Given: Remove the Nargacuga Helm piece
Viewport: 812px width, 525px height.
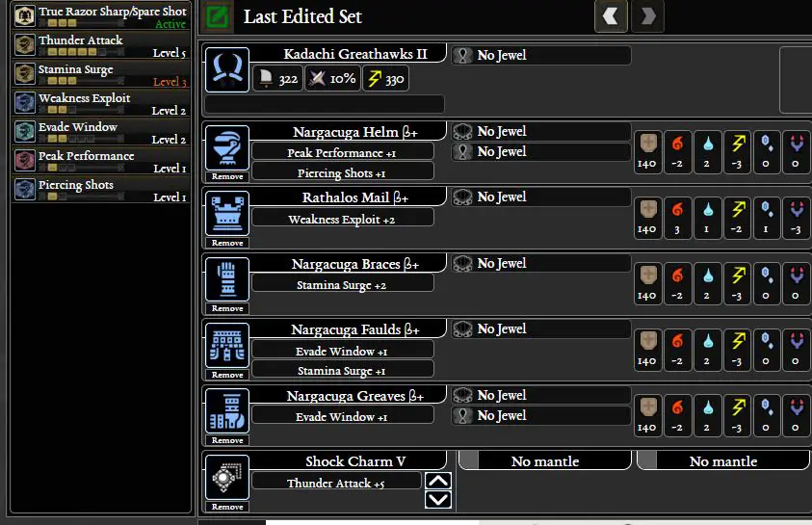Looking at the screenshot, I should [x=227, y=176].
